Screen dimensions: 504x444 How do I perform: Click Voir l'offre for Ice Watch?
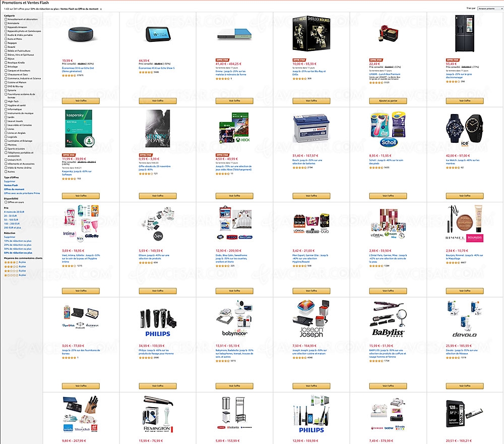[x=465, y=196]
